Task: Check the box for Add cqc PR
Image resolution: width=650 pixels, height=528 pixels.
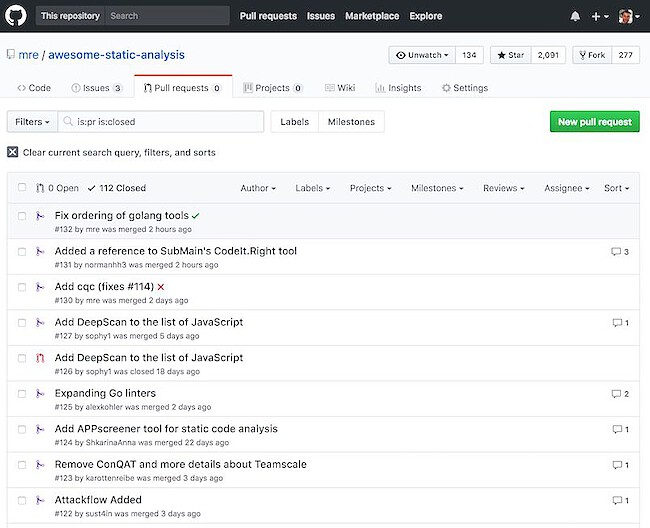Action: click(22, 287)
